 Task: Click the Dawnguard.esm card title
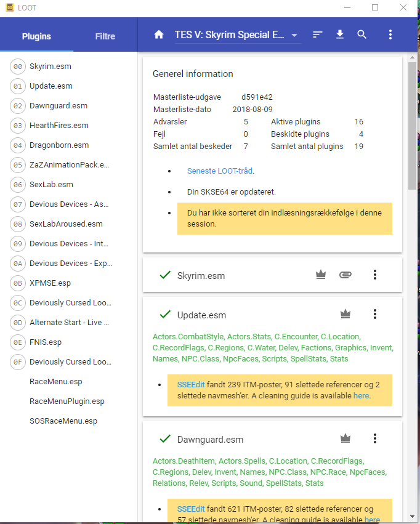pos(210,440)
